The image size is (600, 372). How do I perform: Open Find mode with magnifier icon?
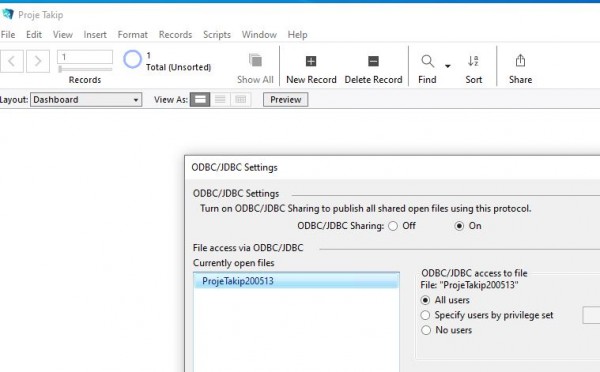[x=427, y=61]
